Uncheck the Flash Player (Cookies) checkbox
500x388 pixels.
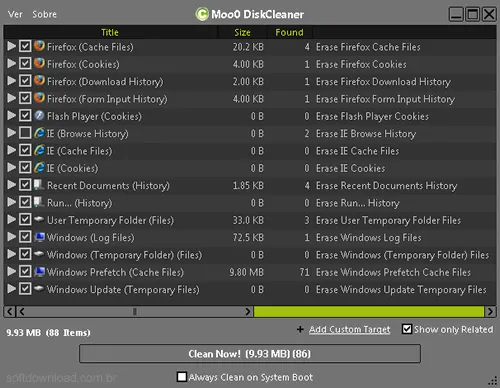pos(25,115)
